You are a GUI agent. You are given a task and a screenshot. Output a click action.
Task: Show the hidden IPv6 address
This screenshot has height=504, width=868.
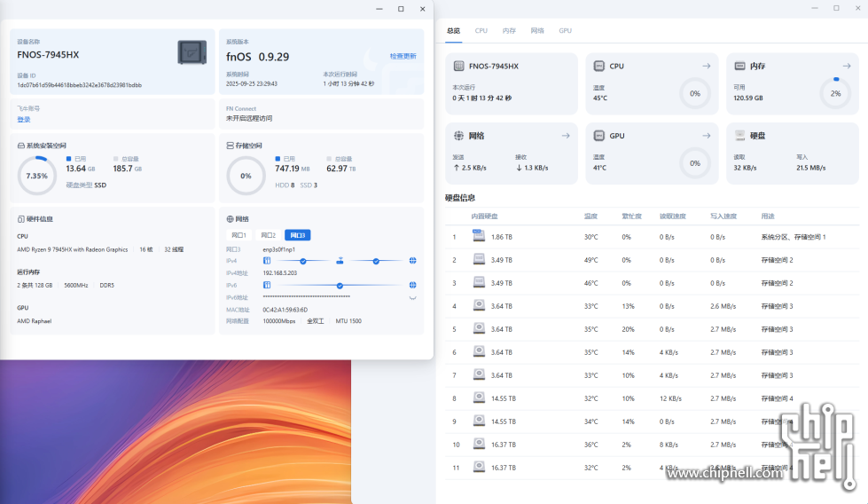tap(412, 297)
